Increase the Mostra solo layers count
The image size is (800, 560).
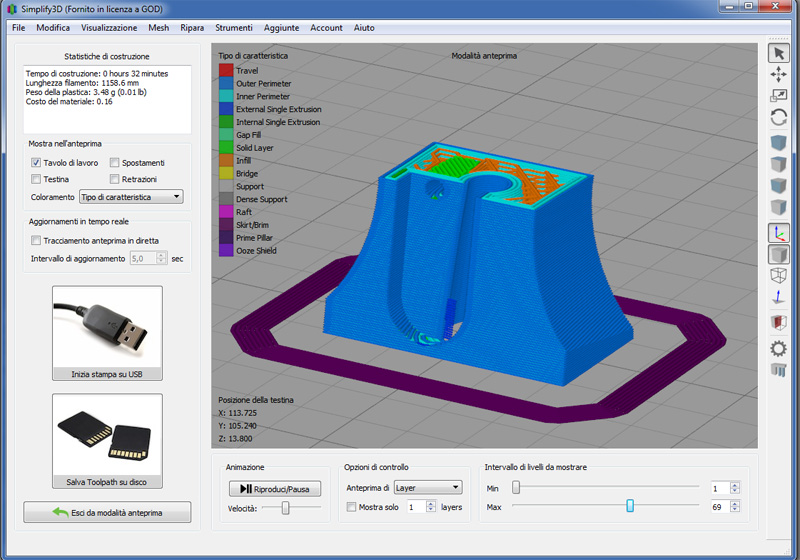[431, 504]
